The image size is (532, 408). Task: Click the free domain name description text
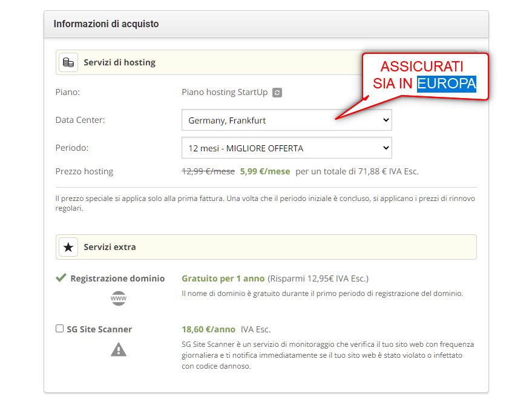pyautogui.click(x=323, y=294)
